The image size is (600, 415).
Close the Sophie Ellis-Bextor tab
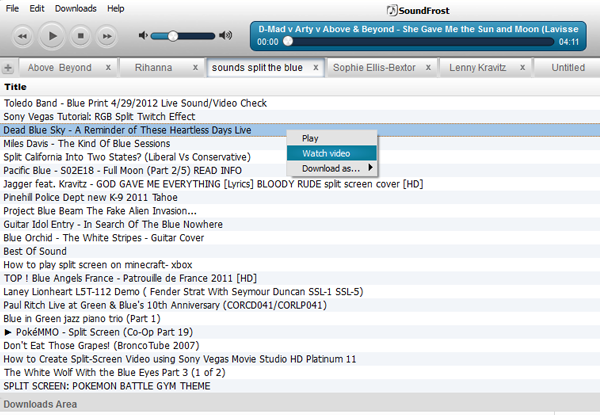click(x=428, y=67)
